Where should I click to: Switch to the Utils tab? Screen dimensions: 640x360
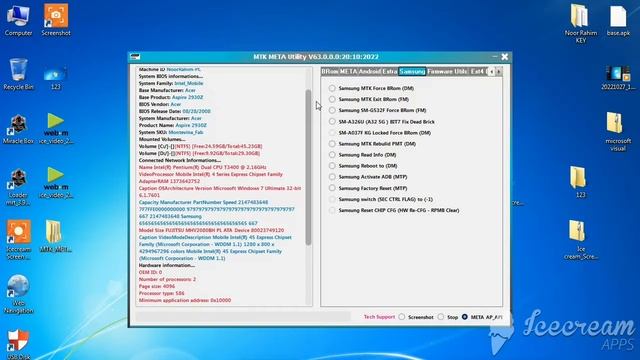[x=461, y=71]
